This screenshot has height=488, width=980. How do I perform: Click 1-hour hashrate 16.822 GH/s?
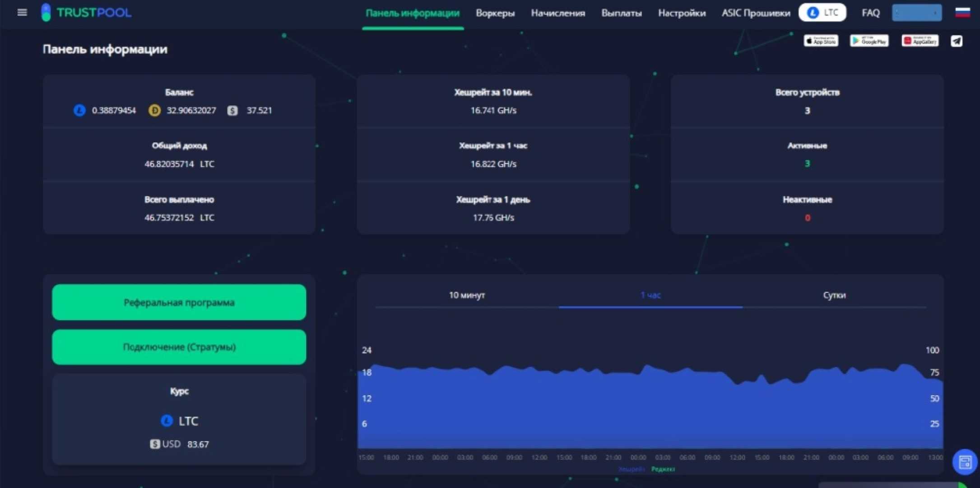tap(493, 164)
